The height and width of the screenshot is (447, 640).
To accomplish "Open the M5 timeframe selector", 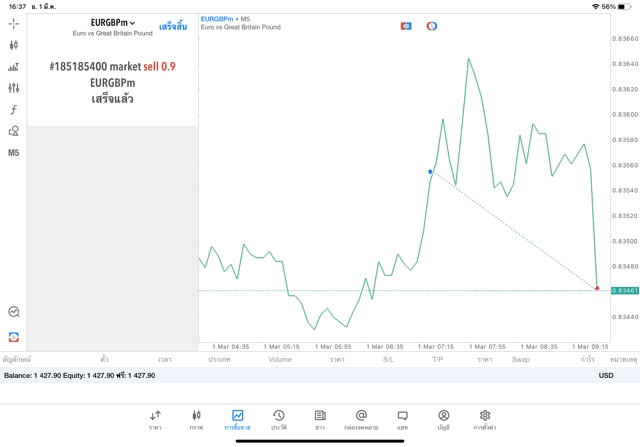I will click(14, 153).
